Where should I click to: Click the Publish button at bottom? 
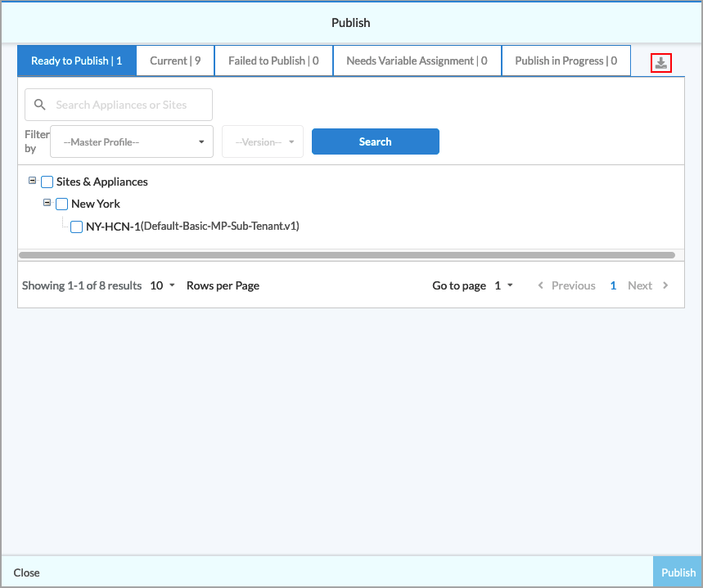pyautogui.click(x=678, y=572)
